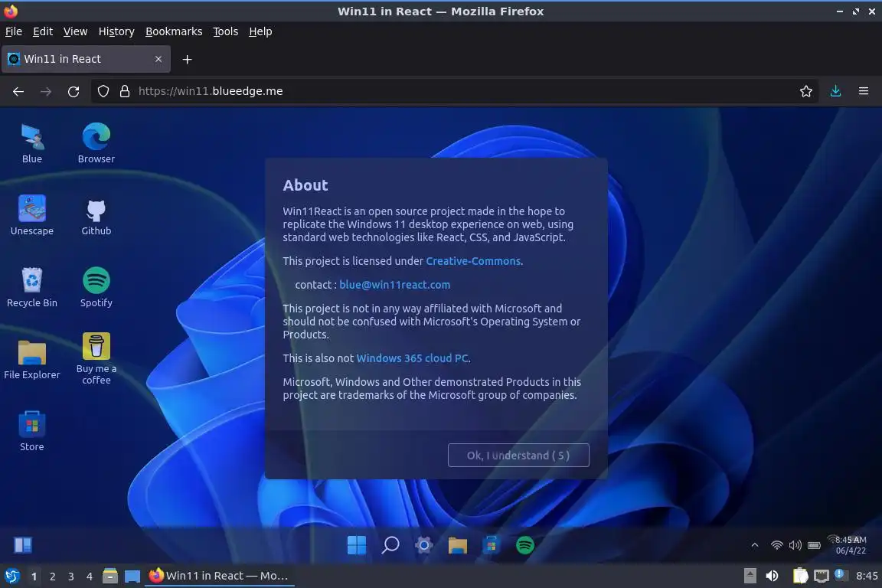Expand hidden tray icons chevron
The width and height of the screenshot is (882, 588).
[755, 544]
